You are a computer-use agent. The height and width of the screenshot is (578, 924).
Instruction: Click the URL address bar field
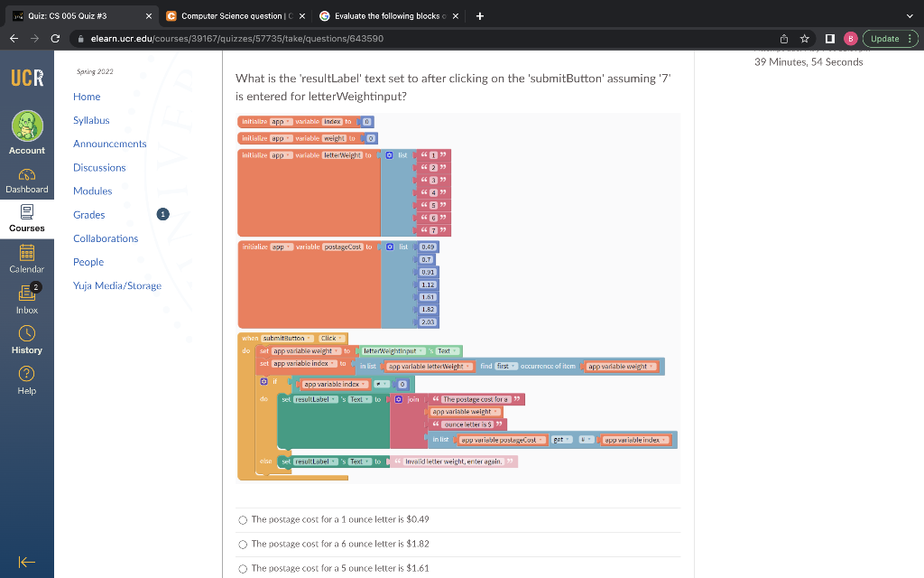(x=424, y=39)
